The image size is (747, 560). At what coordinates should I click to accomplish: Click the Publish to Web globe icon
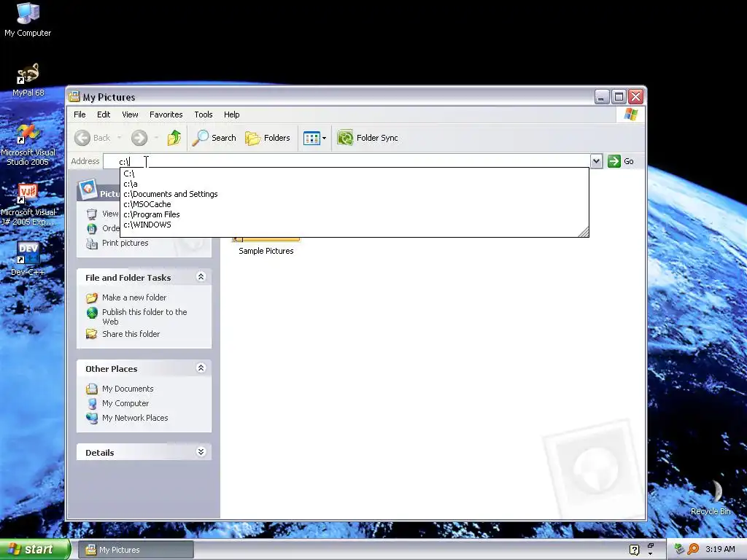pos(92,313)
